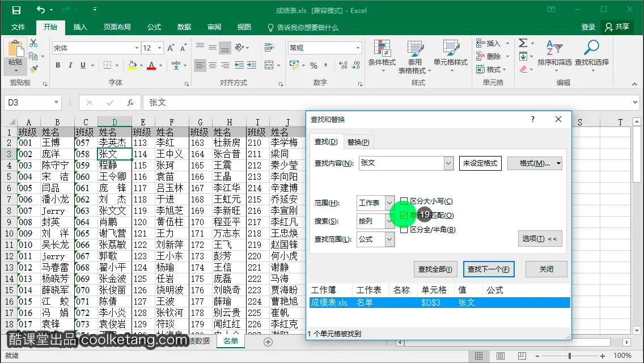The width and height of the screenshot is (644, 363).
Task: Open the 文件 File tab
Action: coord(18,27)
